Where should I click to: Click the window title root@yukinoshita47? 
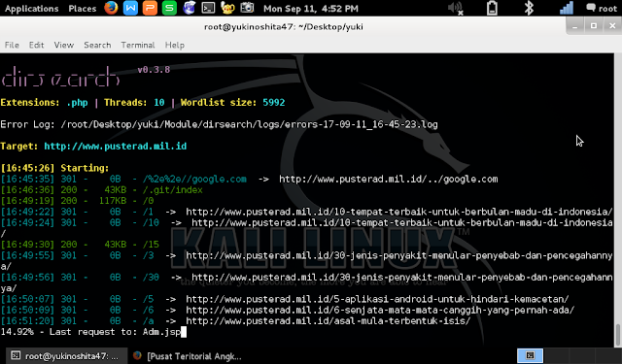pos(283,27)
